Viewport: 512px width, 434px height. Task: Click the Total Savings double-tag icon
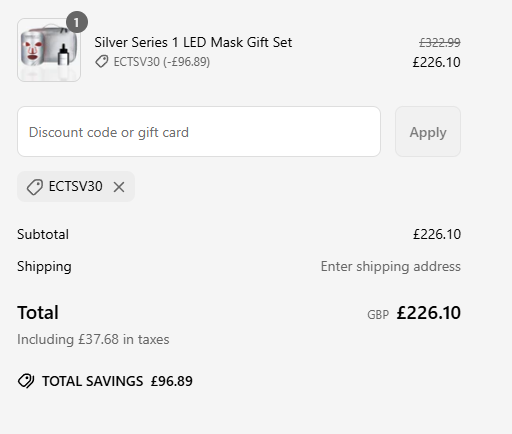(26, 381)
